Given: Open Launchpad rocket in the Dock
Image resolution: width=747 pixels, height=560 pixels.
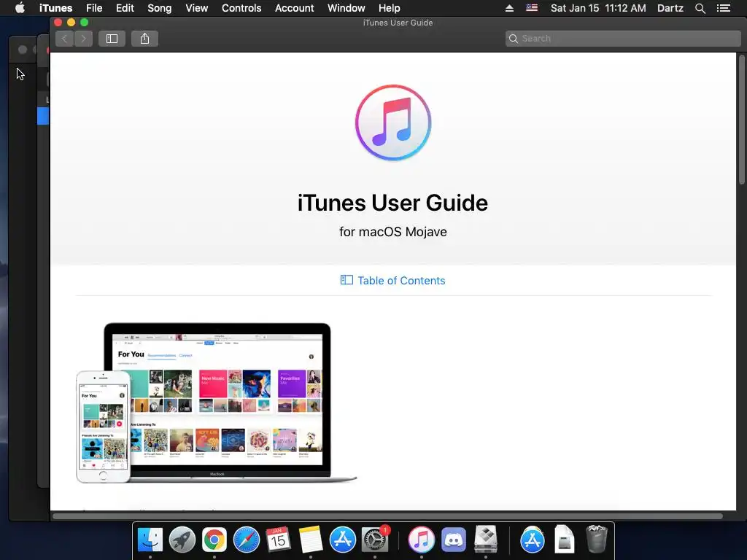Looking at the screenshot, I should [x=182, y=540].
